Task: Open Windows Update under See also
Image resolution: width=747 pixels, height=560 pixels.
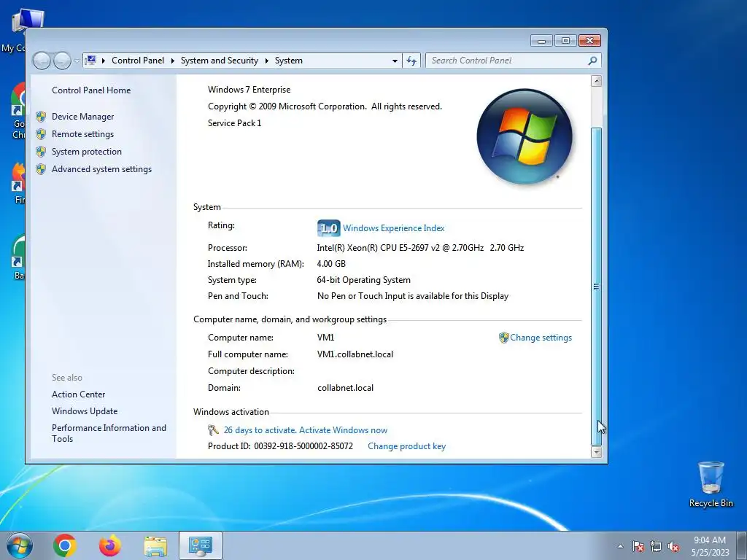Action: [x=85, y=411]
